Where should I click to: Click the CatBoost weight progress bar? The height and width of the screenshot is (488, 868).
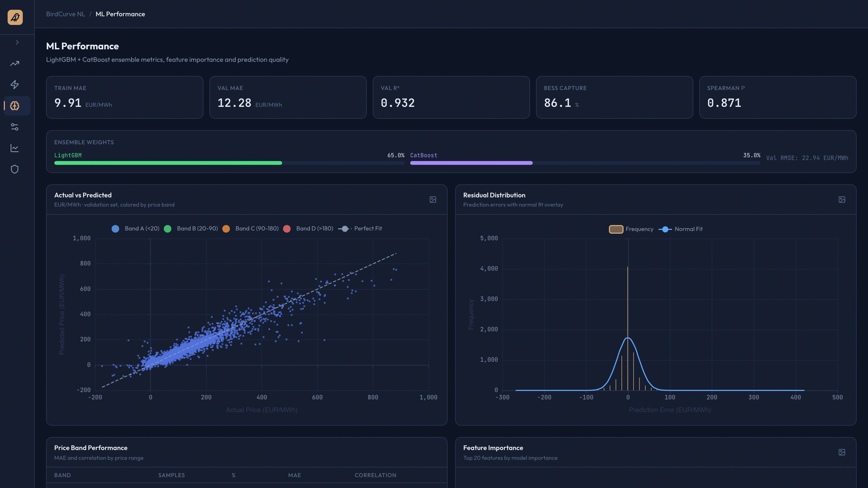(585, 163)
